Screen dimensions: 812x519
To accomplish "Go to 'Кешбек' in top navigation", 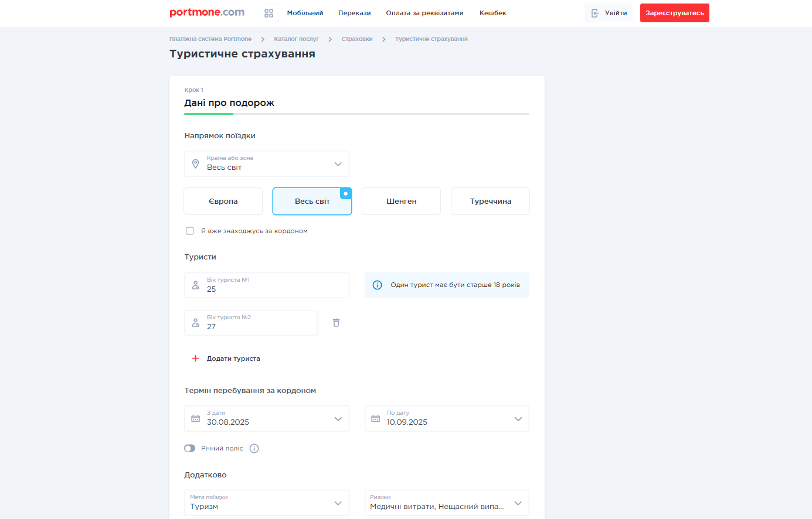I will [x=492, y=13].
